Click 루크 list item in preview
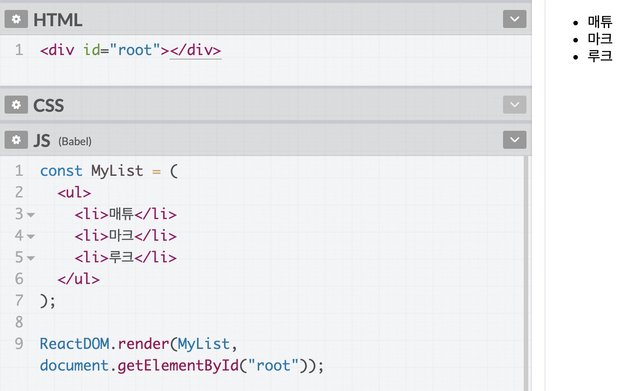The height and width of the screenshot is (391, 640). click(600, 56)
